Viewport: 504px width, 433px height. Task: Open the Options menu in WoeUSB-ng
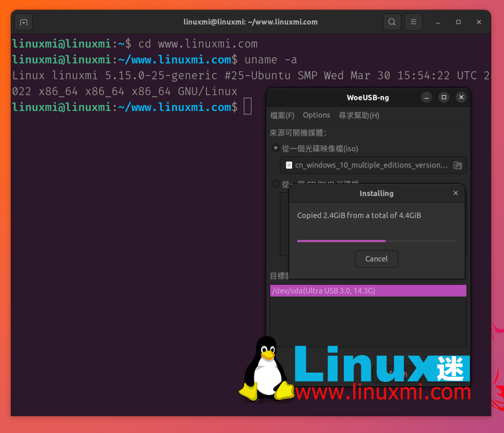point(316,115)
